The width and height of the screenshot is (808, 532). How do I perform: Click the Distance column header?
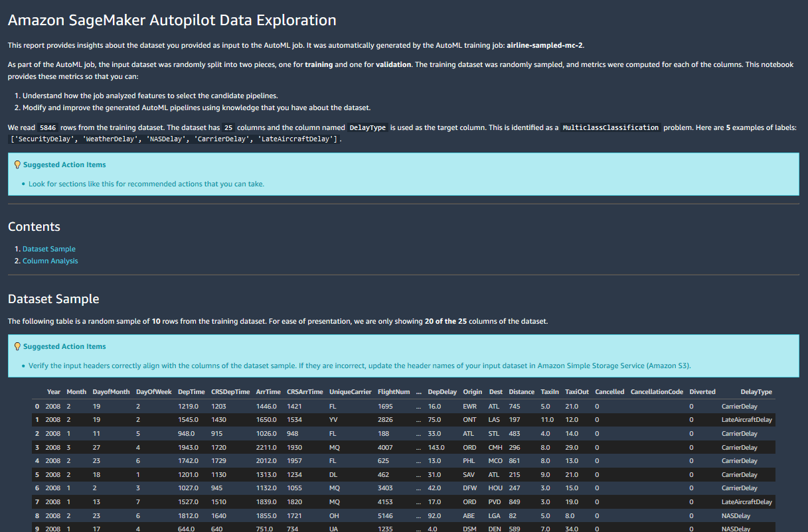[x=521, y=391]
